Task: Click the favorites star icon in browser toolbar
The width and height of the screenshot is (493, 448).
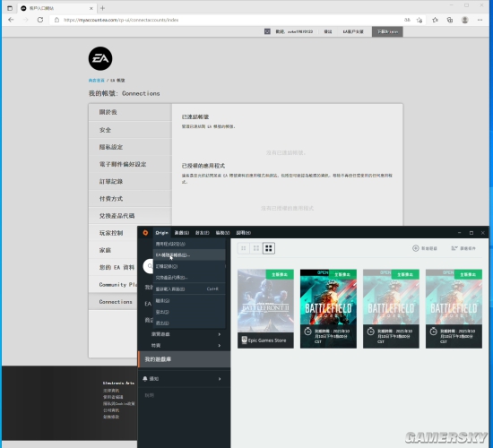Action: 435,20
